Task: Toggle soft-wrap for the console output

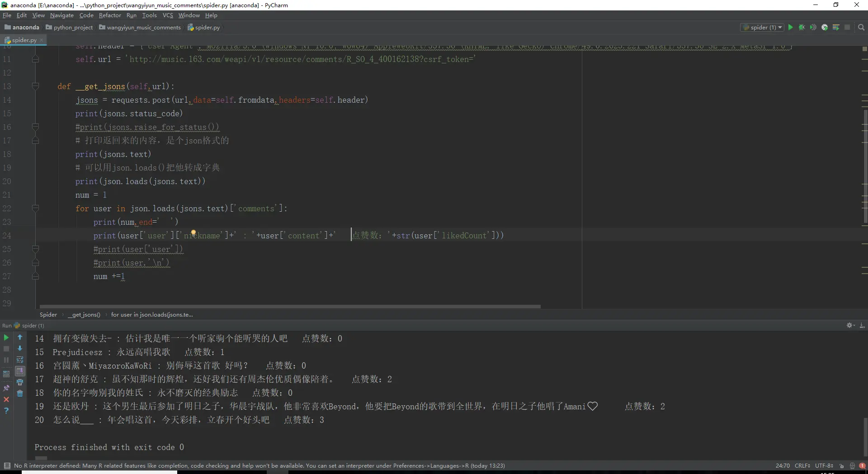Action: click(20, 360)
